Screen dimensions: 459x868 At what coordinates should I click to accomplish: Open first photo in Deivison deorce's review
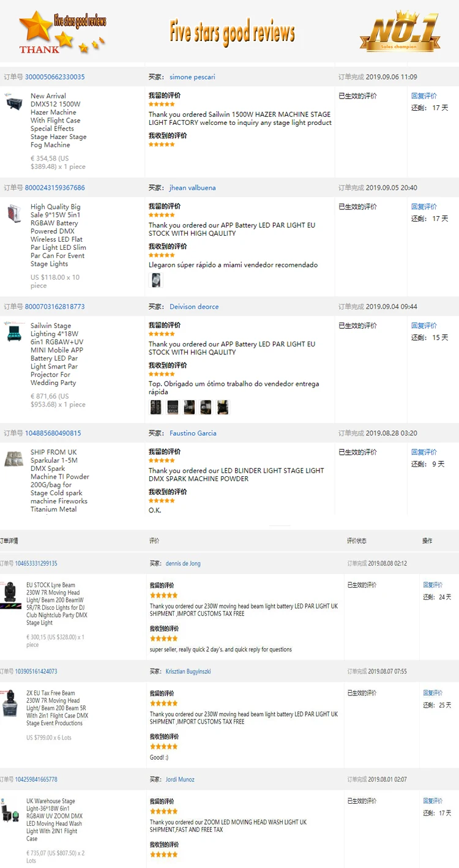tap(156, 406)
